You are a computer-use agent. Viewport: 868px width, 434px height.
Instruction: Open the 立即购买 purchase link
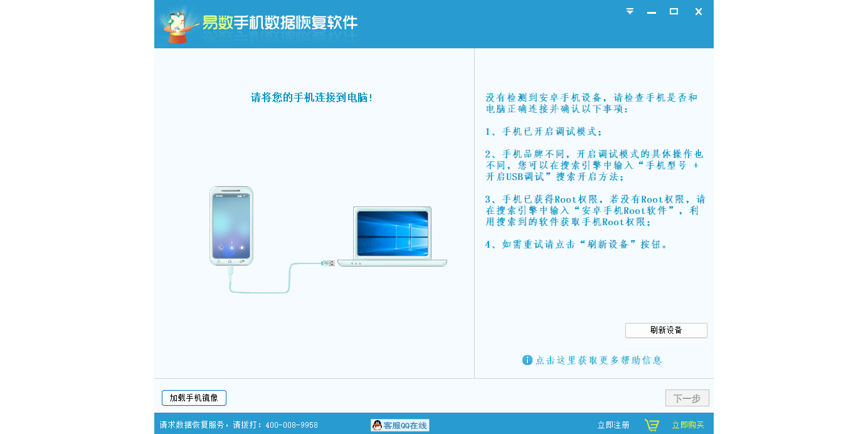(x=688, y=425)
